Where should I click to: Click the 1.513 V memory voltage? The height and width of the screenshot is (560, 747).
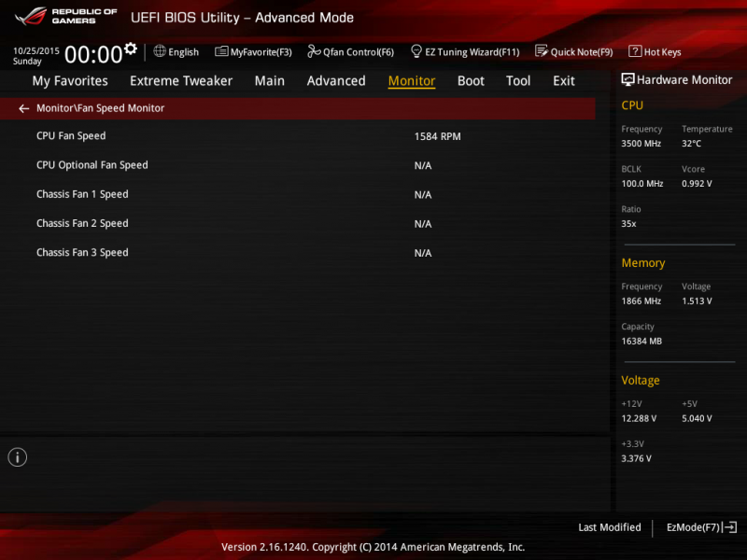pyautogui.click(x=697, y=301)
